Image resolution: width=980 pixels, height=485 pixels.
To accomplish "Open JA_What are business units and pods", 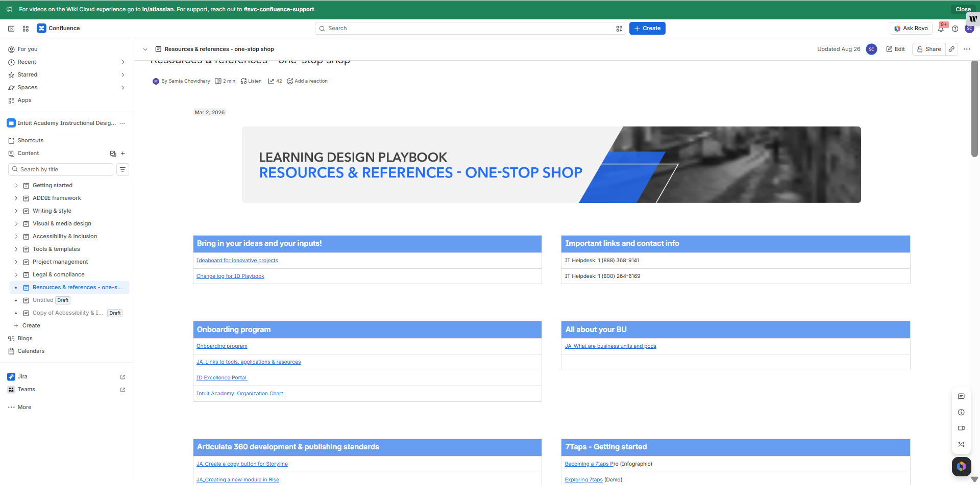I will [x=610, y=346].
